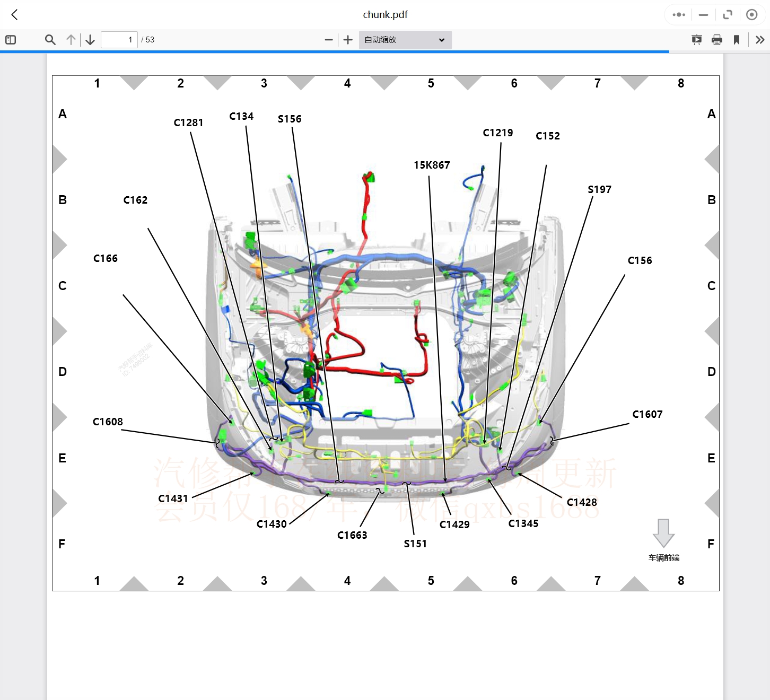
Task: Minimize the viewer with the dash button
Action: tap(703, 15)
